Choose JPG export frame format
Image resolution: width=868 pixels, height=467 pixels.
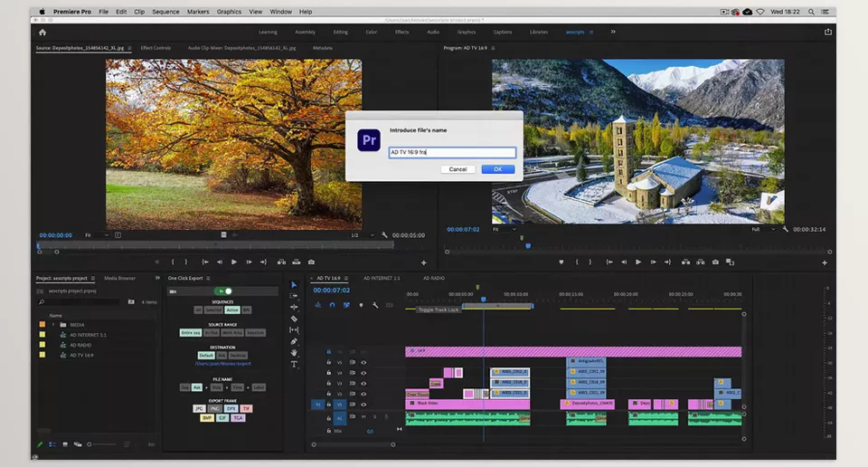click(199, 408)
